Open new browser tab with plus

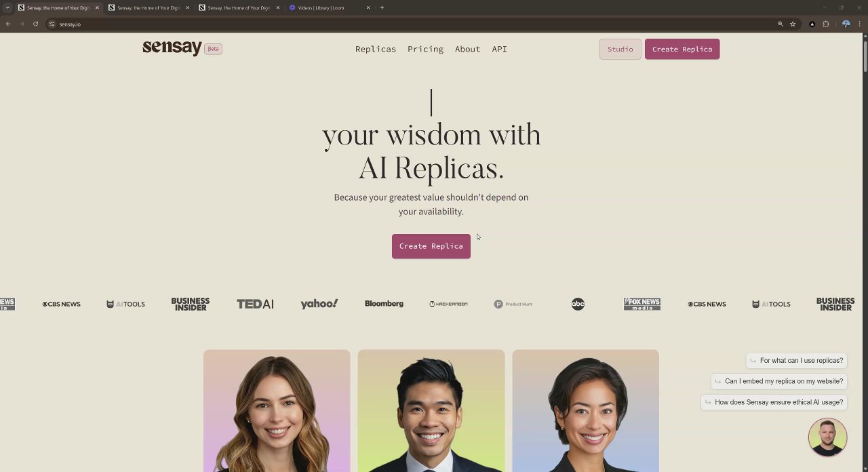pos(382,7)
